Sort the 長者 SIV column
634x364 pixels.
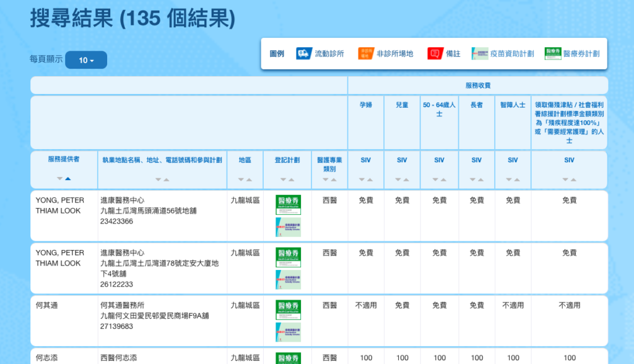pyautogui.click(x=476, y=180)
